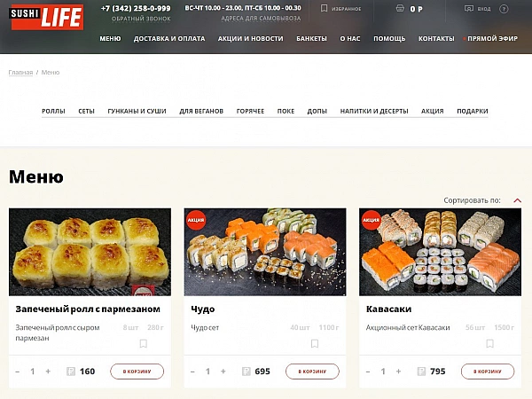Increase quantity of the parmesan roll

pos(48,372)
